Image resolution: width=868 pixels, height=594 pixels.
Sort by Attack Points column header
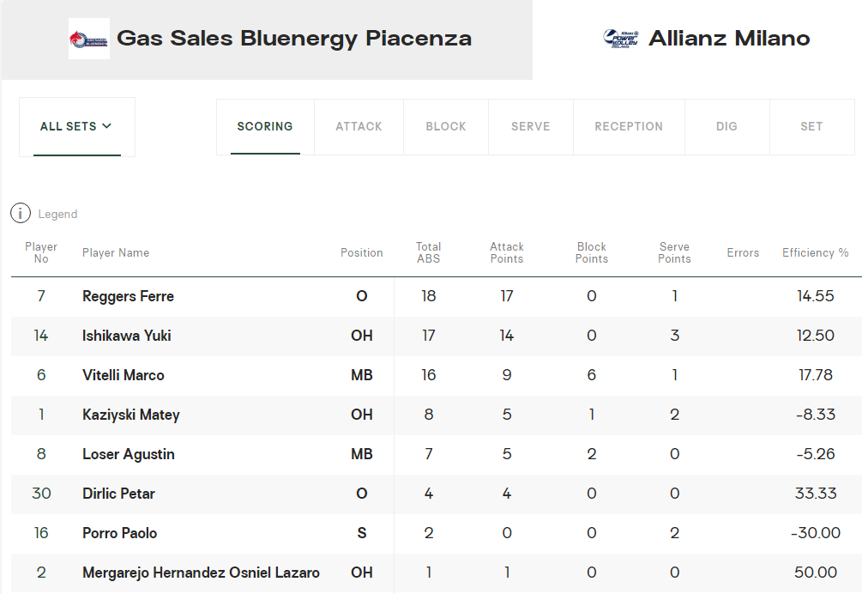click(x=507, y=252)
